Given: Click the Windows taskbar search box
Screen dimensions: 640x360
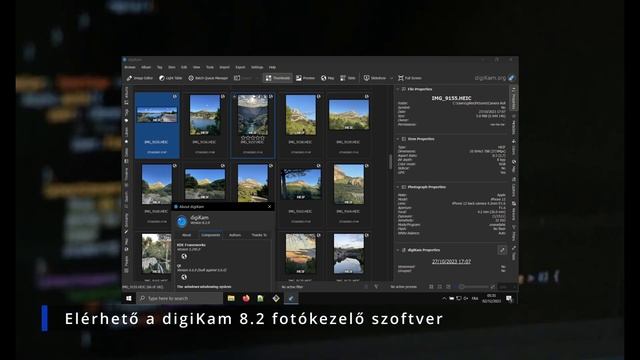Looking at the screenshot, I should (x=180, y=298).
